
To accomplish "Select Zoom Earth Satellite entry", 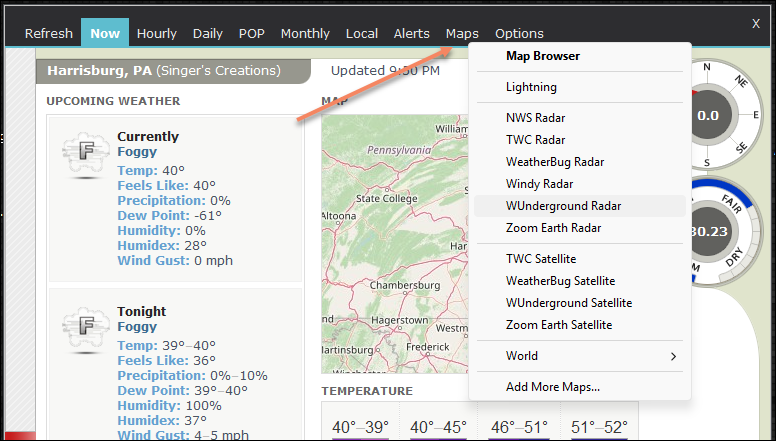I will coord(559,325).
